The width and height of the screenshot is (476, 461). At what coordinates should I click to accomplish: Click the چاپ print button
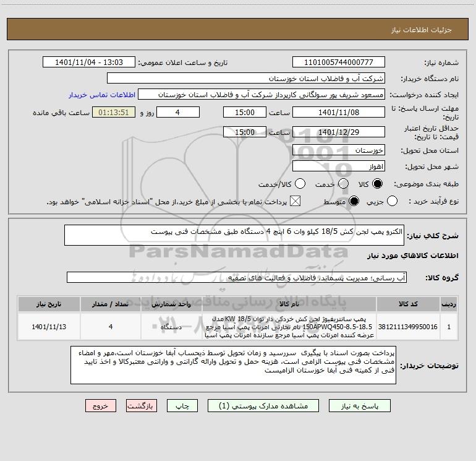pyautogui.click(x=182, y=406)
